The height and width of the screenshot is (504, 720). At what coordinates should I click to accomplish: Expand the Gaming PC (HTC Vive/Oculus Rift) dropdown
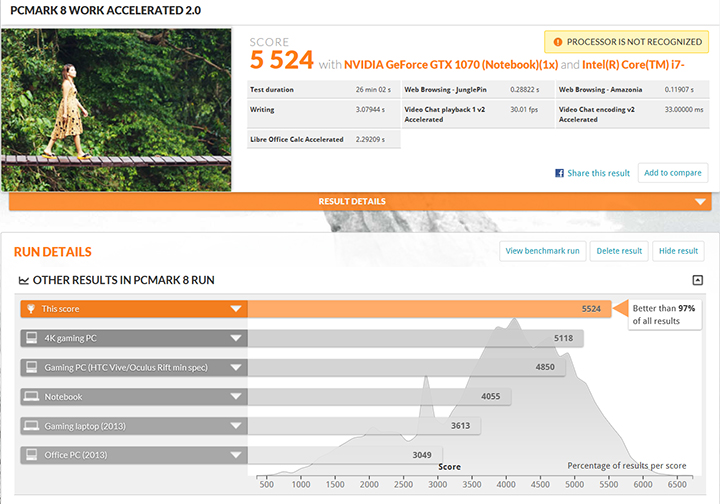(x=236, y=368)
